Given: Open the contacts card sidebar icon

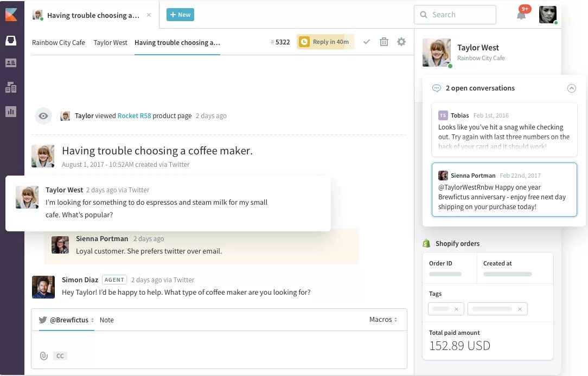Looking at the screenshot, I should pyautogui.click(x=11, y=63).
